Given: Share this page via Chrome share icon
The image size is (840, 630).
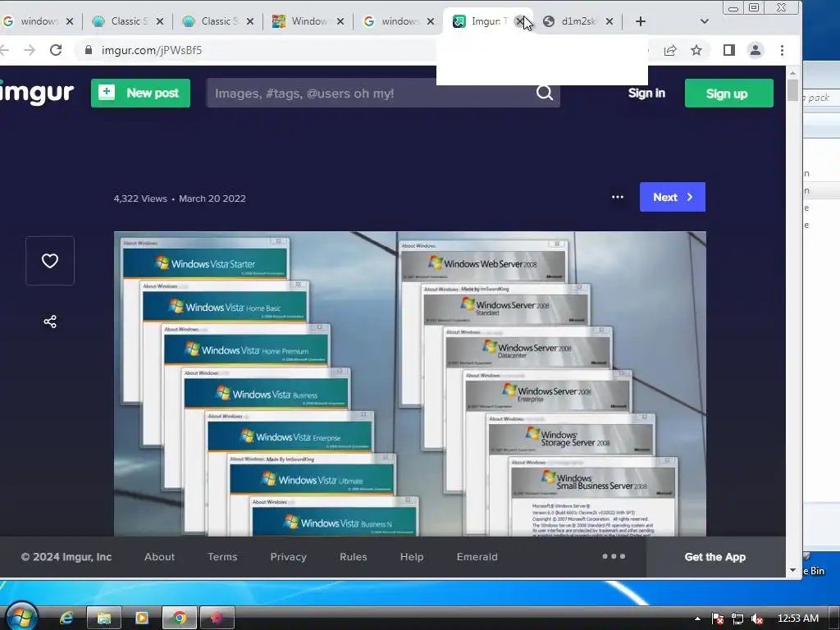Looking at the screenshot, I should [670, 50].
